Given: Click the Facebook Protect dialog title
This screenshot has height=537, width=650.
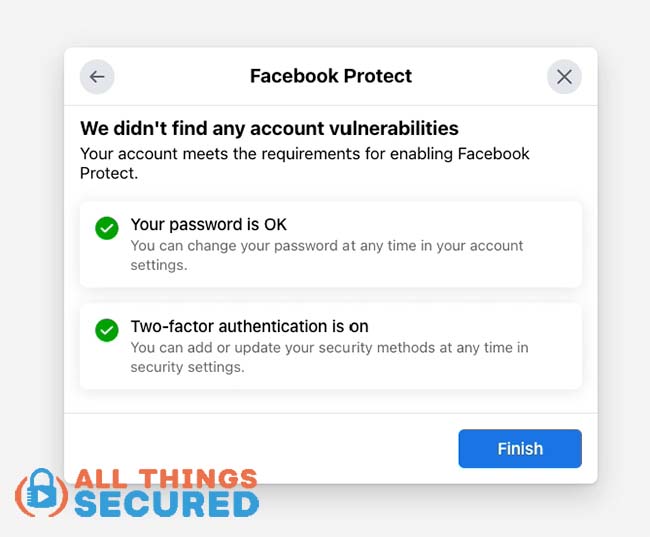Looking at the screenshot, I should pos(331,76).
